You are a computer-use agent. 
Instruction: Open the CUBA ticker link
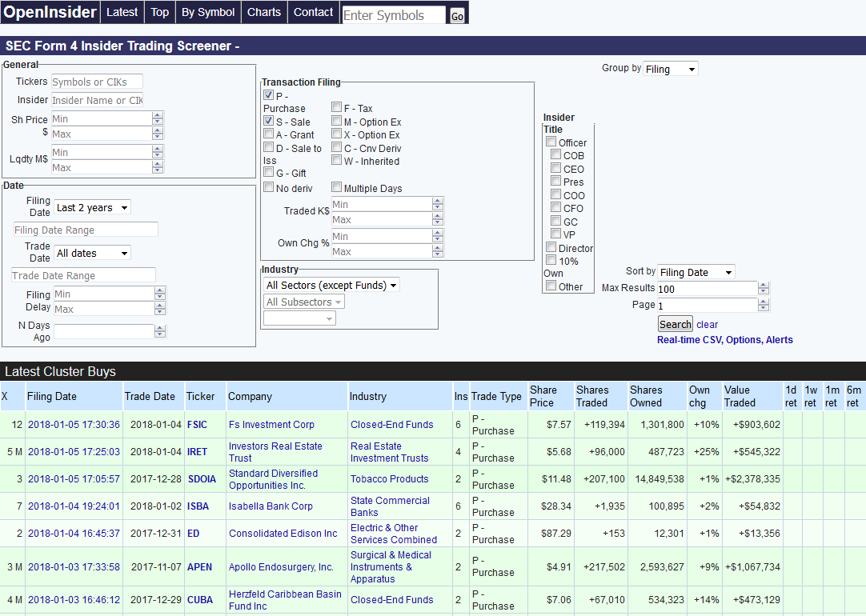click(x=200, y=600)
